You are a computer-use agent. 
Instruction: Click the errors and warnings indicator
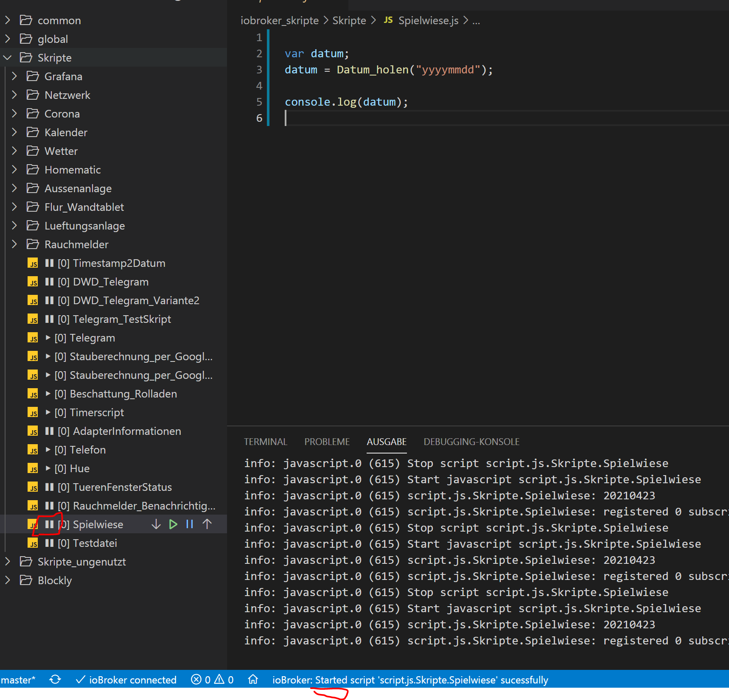click(x=212, y=679)
